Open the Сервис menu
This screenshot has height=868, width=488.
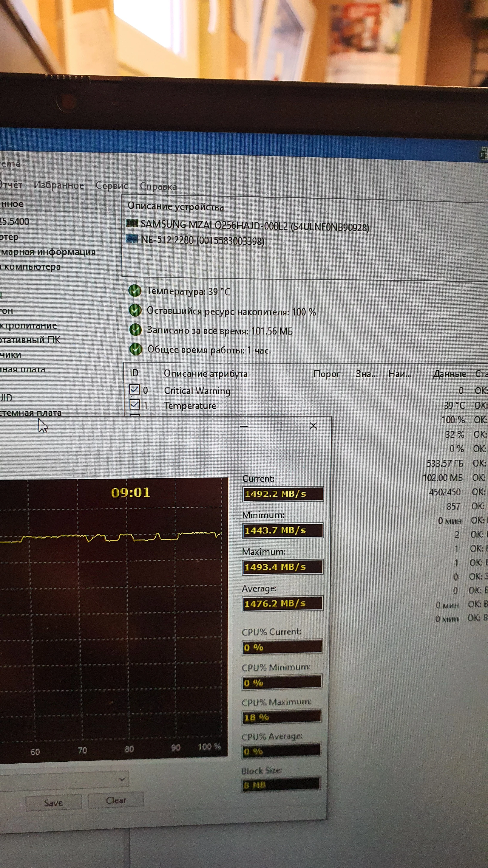pyautogui.click(x=111, y=186)
